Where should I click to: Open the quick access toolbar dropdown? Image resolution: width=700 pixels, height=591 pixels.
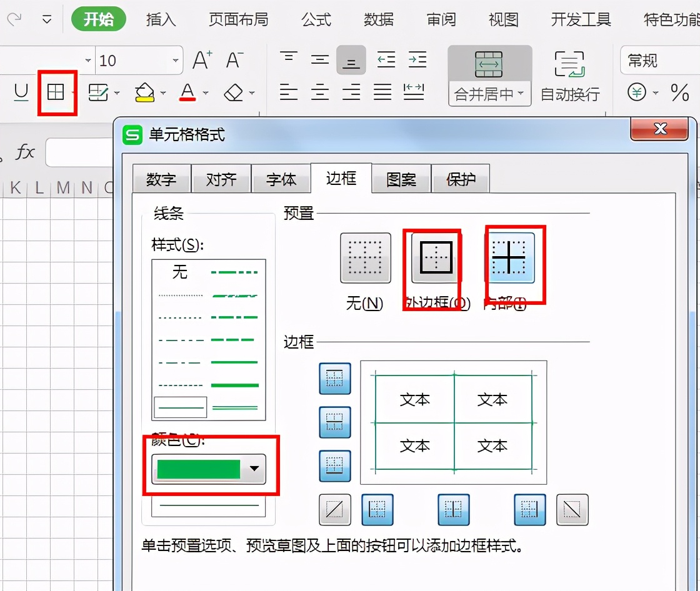click(46, 19)
